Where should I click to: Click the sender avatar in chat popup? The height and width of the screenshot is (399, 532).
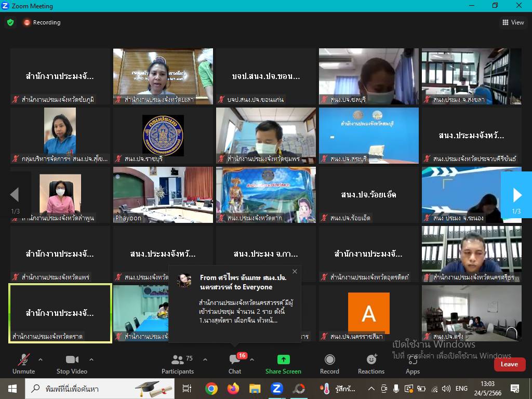tap(184, 280)
